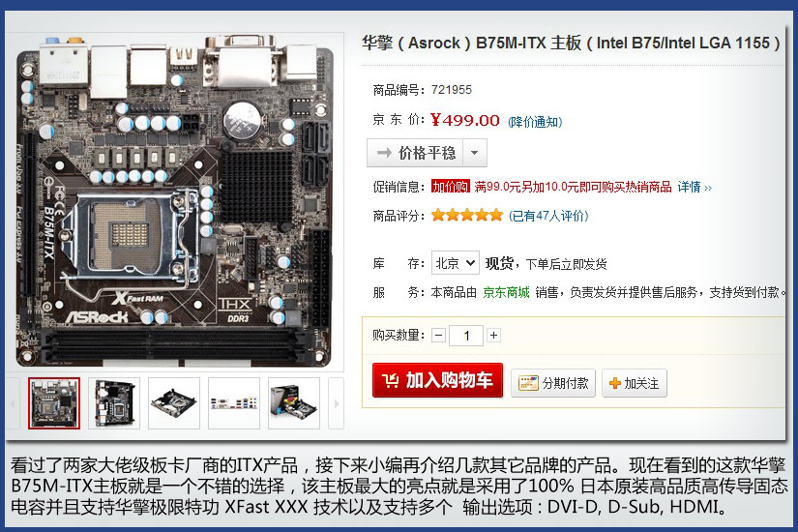Click the five-star product rating icons

tap(466, 216)
